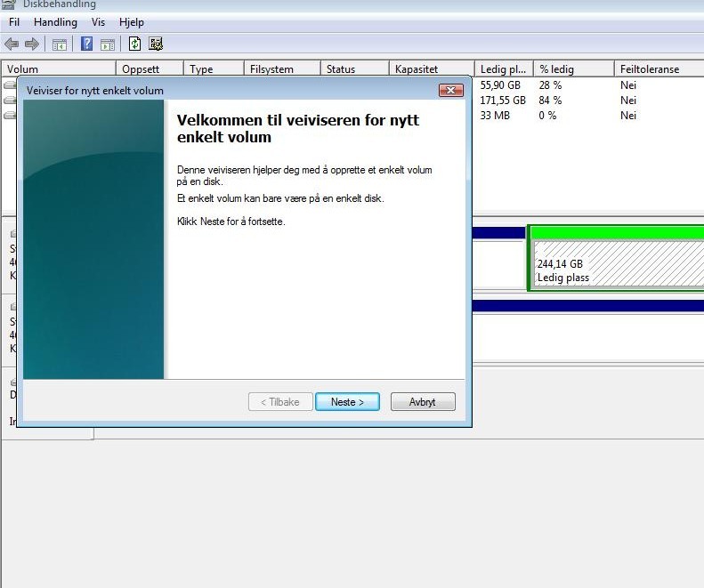Screen dimensions: 704x588
Task: Open the Hjelp menu
Action: point(132,22)
